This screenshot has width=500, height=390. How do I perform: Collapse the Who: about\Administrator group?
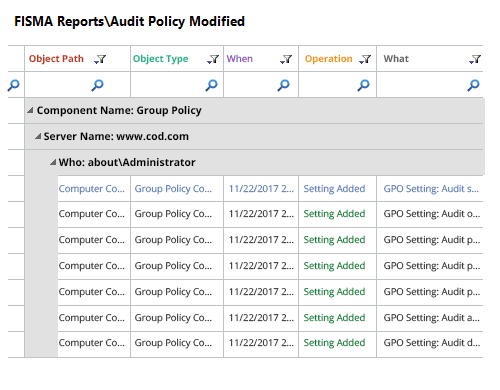tap(53, 162)
